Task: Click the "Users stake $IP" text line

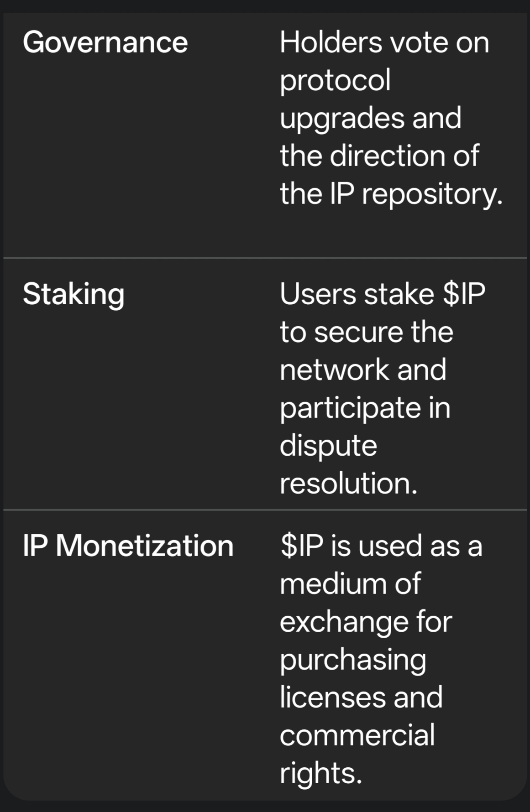Action: tap(383, 294)
